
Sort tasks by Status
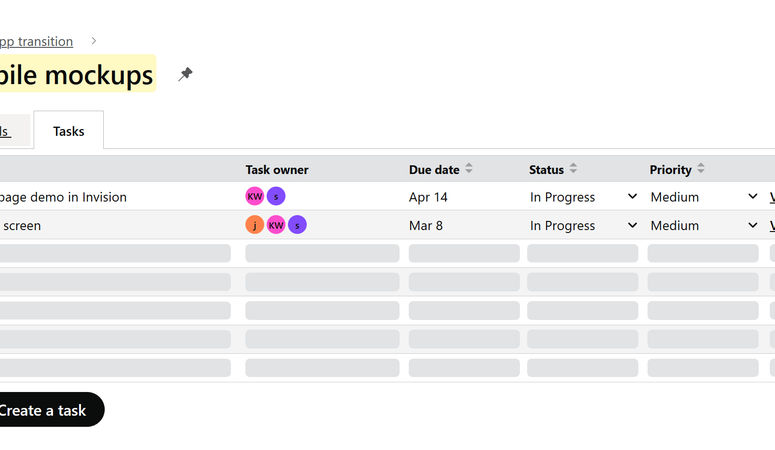click(x=573, y=169)
